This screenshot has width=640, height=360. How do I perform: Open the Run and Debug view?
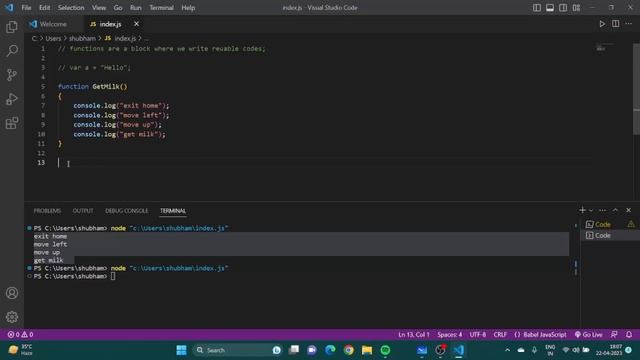coord(12,99)
